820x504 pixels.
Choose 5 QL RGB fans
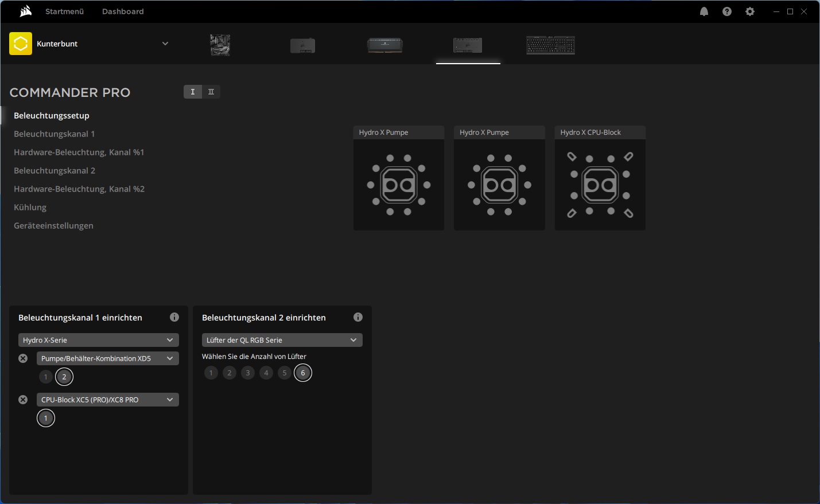(x=285, y=373)
